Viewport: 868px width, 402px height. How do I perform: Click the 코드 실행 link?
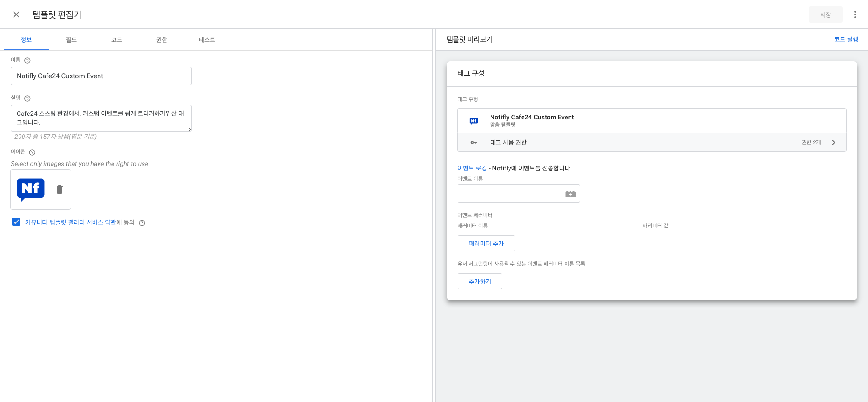point(846,39)
